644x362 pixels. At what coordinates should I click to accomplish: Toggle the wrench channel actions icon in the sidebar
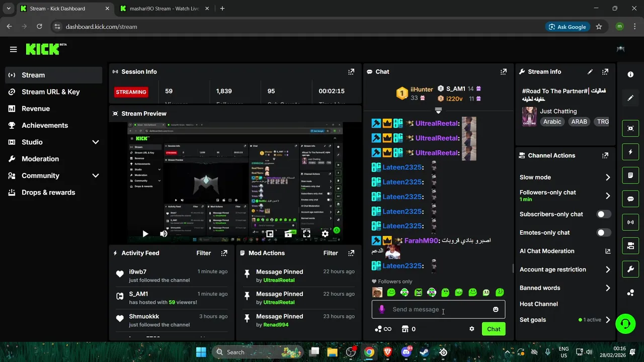[x=630, y=269]
